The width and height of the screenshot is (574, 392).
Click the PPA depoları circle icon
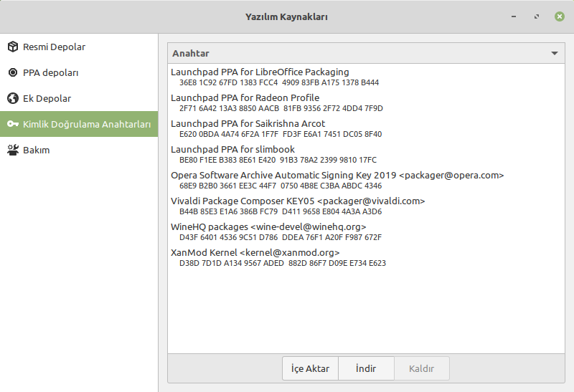tap(13, 72)
